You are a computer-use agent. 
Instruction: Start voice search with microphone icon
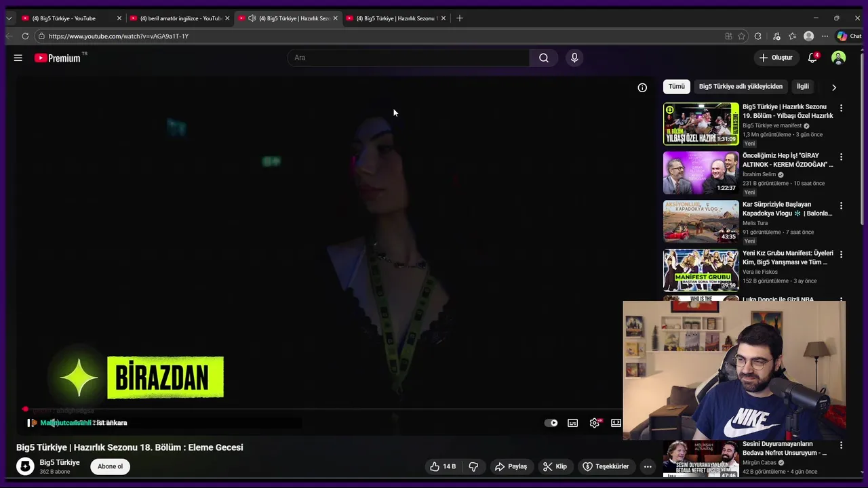coord(574,58)
